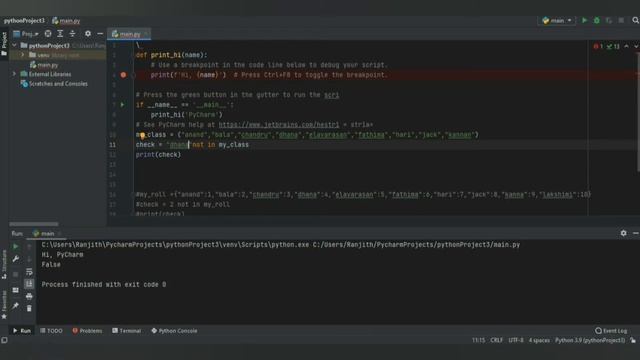Click the yellow intention bulb on line 10

(142, 135)
